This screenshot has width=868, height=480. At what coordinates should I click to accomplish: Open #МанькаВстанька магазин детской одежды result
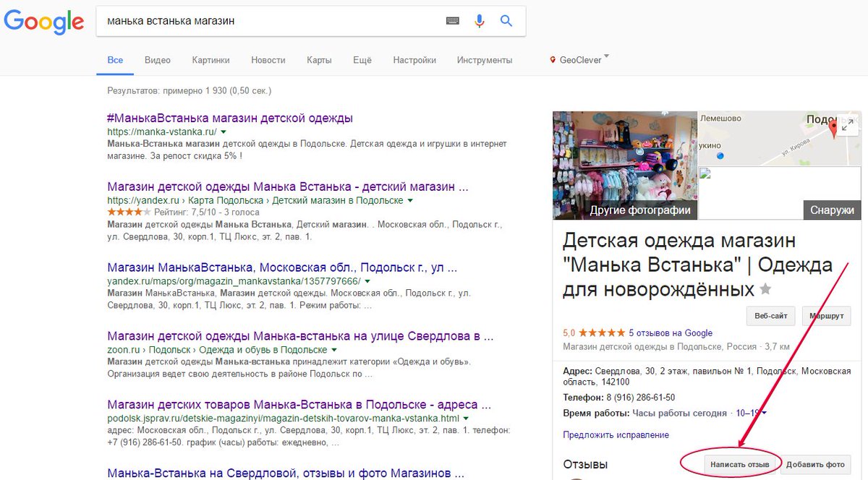[x=230, y=118]
